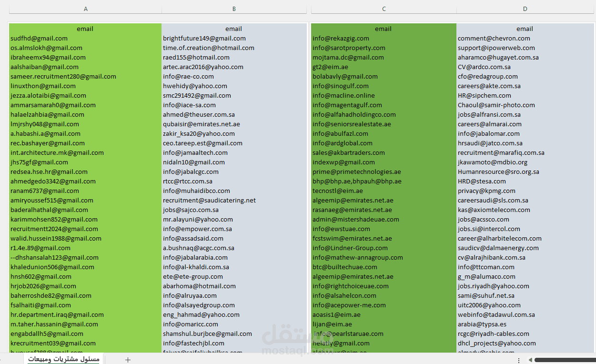Click cell CV@ardco.com.sa

pos(525,67)
